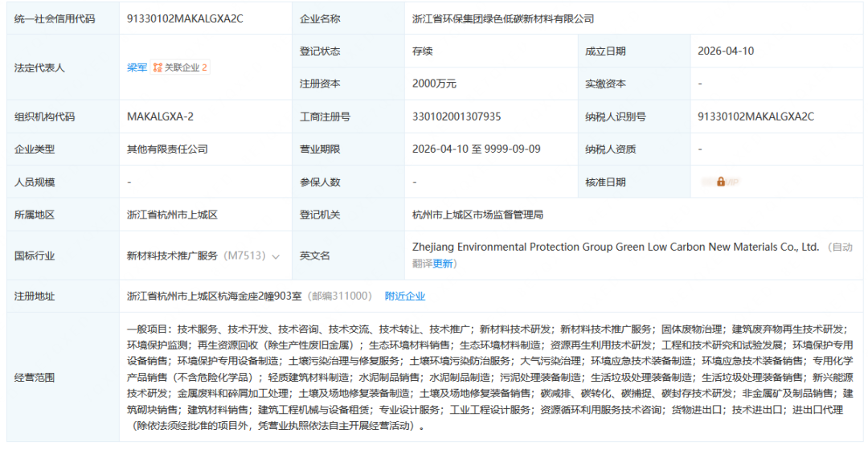Screen dimensions: 868x450
Task: Click organization code MAKALGXA-2
Action: click(160, 117)
